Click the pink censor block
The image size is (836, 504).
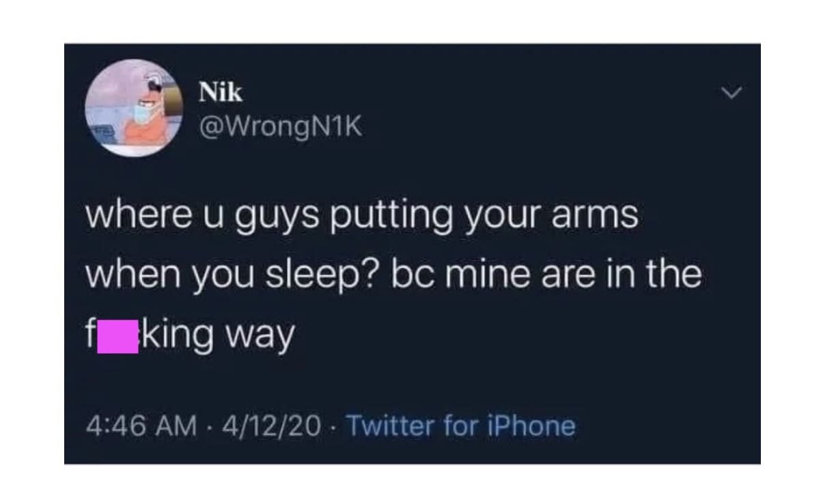coord(117,335)
